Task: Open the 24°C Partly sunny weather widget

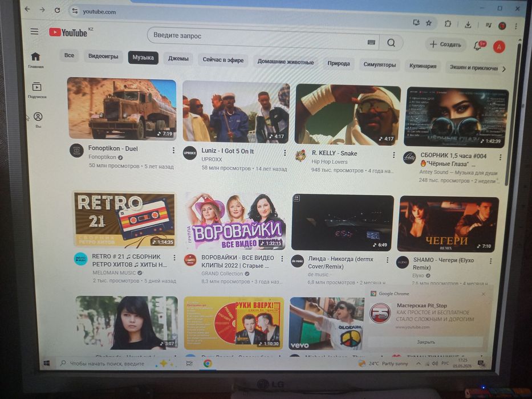Action: click(383, 364)
